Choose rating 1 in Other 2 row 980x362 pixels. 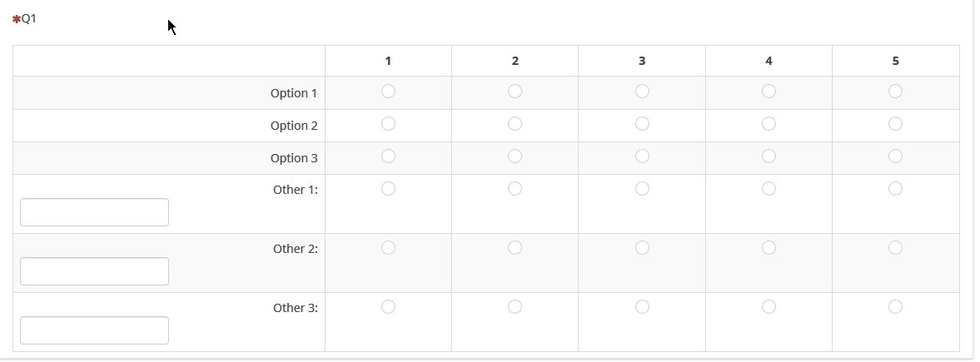point(388,248)
